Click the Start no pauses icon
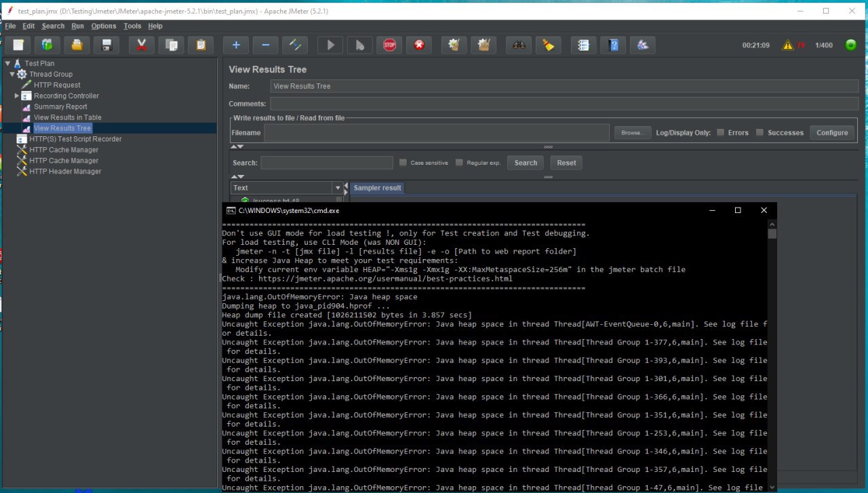868x493 pixels. [360, 45]
